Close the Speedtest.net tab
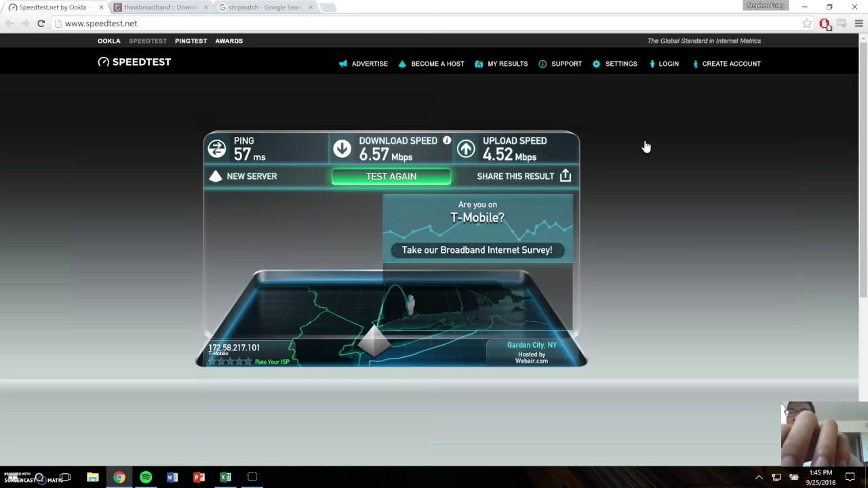This screenshot has height=488, width=868. point(101,7)
